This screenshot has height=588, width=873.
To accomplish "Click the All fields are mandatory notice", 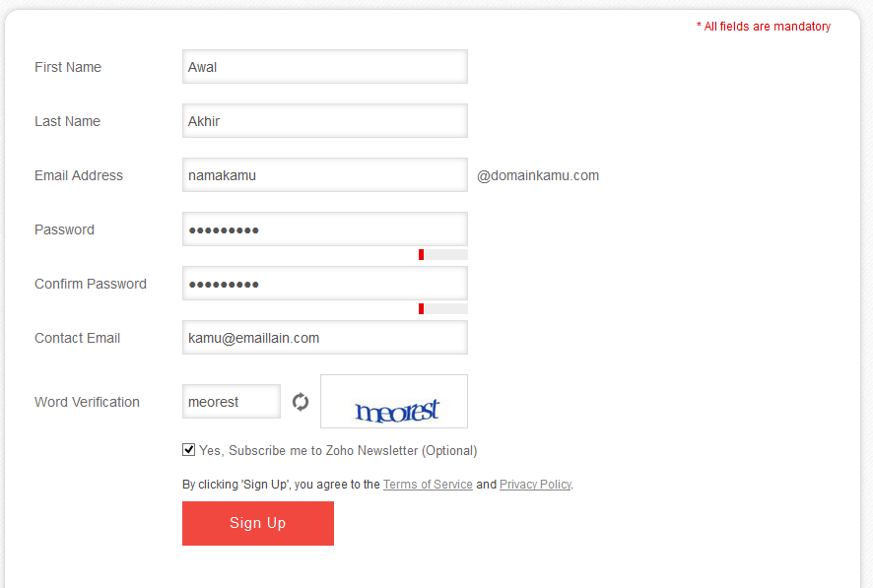I will click(764, 27).
